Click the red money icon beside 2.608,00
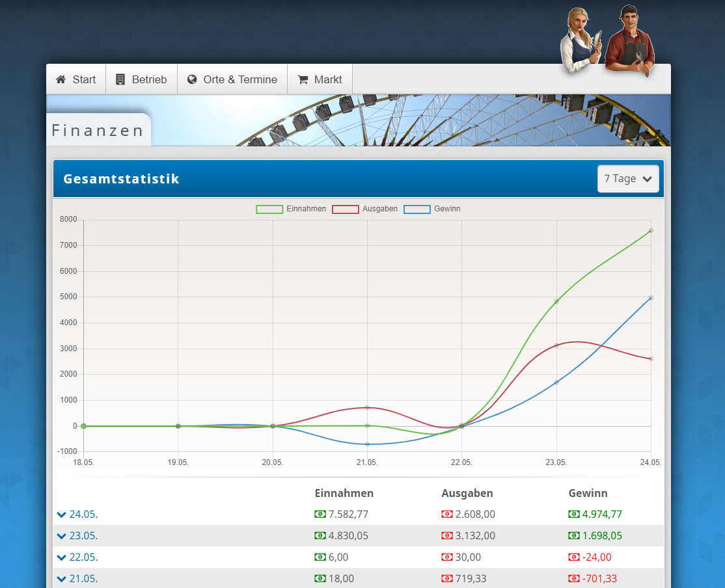The image size is (725, 588). coord(447,514)
